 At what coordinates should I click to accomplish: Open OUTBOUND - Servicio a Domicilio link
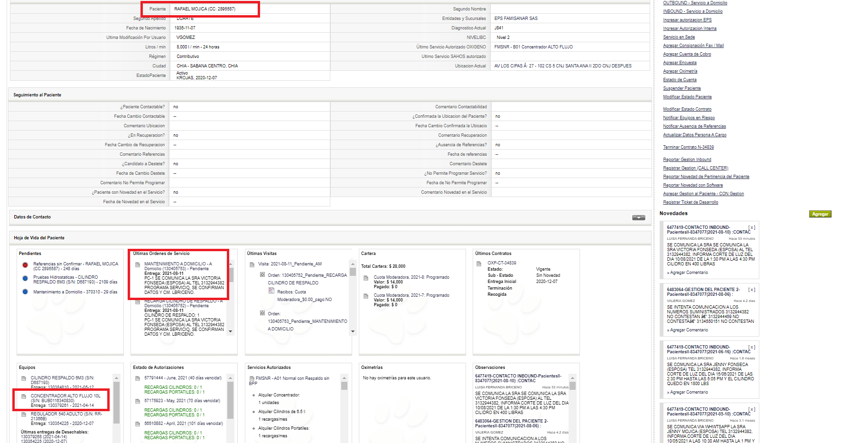[695, 3]
